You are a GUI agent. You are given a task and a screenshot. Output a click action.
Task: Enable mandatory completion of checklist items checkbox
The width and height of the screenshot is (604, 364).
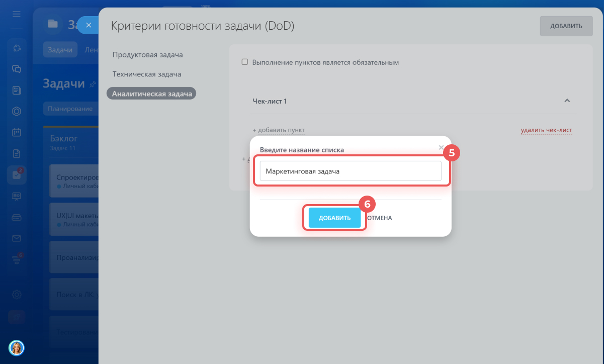coord(245,62)
